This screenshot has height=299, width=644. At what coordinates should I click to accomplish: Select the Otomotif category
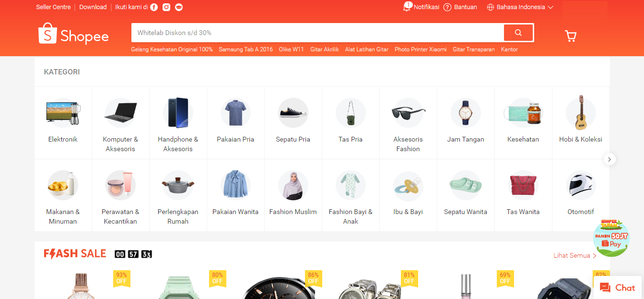pyautogui.click(x=580, y=195)
